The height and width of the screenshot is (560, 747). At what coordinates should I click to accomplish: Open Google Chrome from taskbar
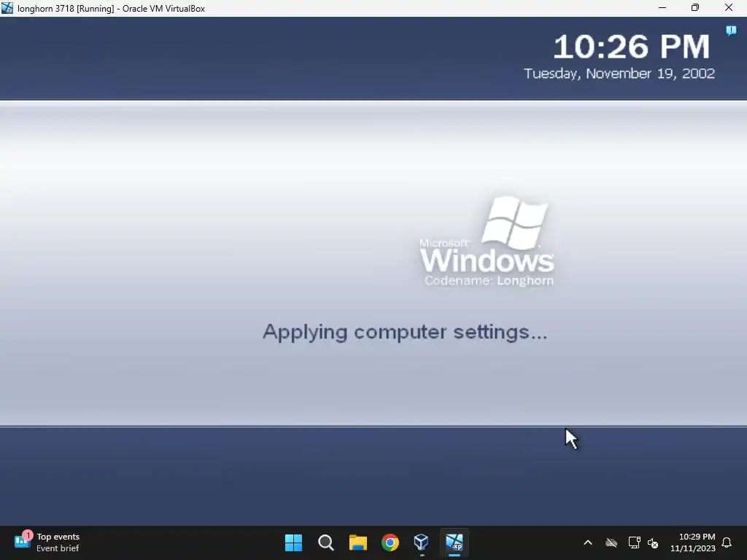[390, 542]
